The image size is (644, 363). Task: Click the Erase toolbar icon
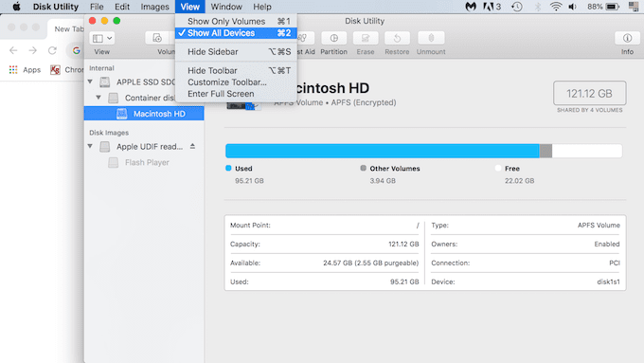pos(366,38)
